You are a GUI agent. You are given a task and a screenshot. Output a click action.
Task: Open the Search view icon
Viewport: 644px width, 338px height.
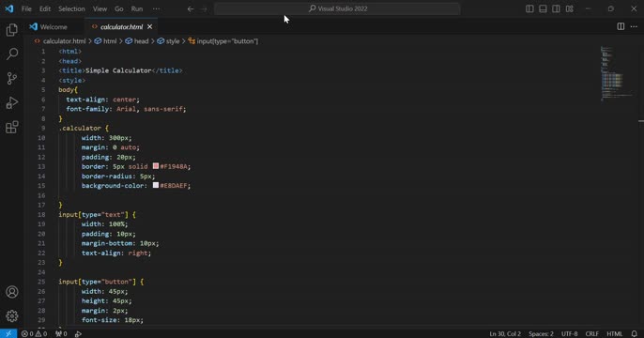12,54
